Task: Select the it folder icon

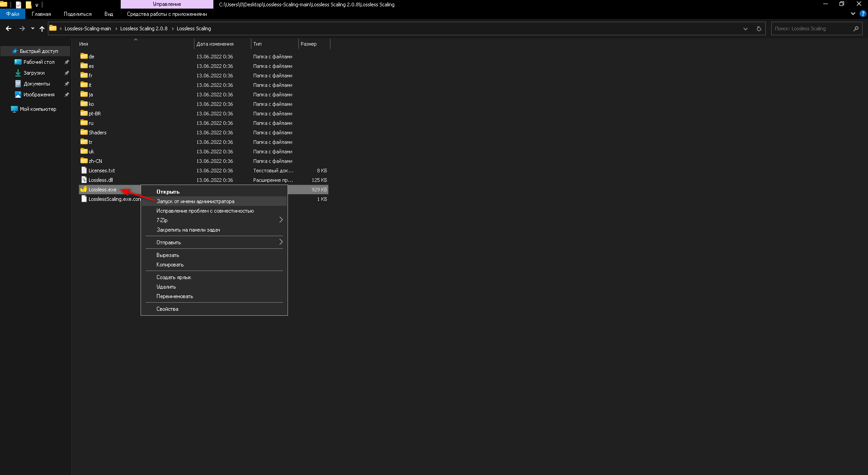Action: 84,85
